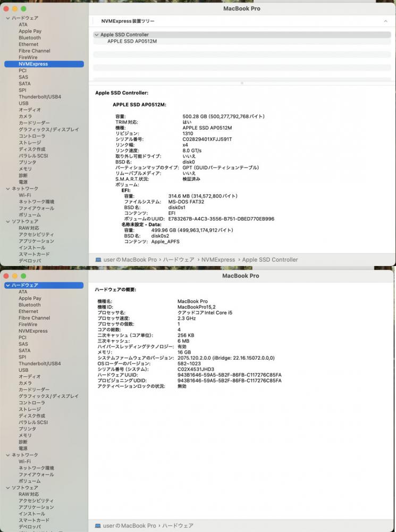Image resolution: width=396 pixels, height=532 pixels.
Task: Collapse ハードウェア section in top window sidebar
Action: click(8, 18)
